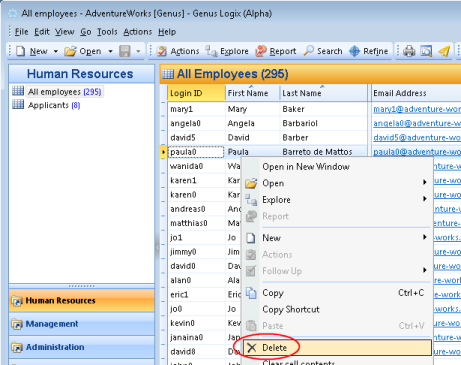This screenshot has width=461, height=365.
Task: Click the navigation pane collapse handle
Action: [x=157, y=247]
